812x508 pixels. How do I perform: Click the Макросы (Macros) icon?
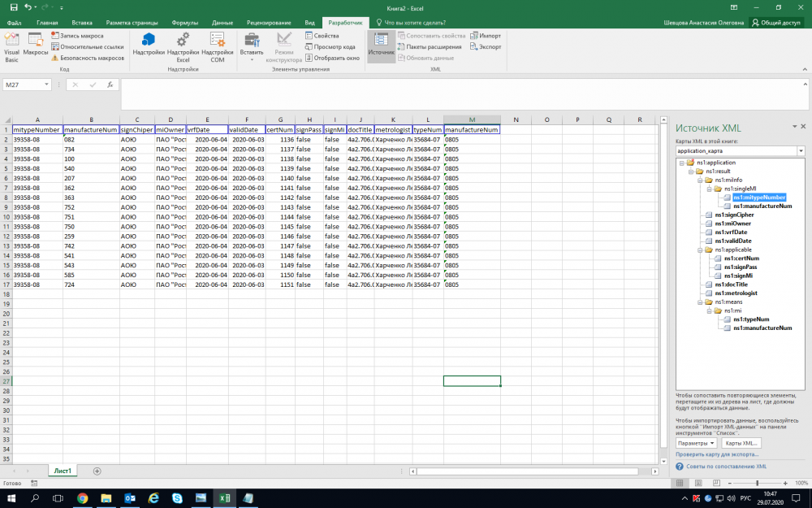tap(36, 44)
